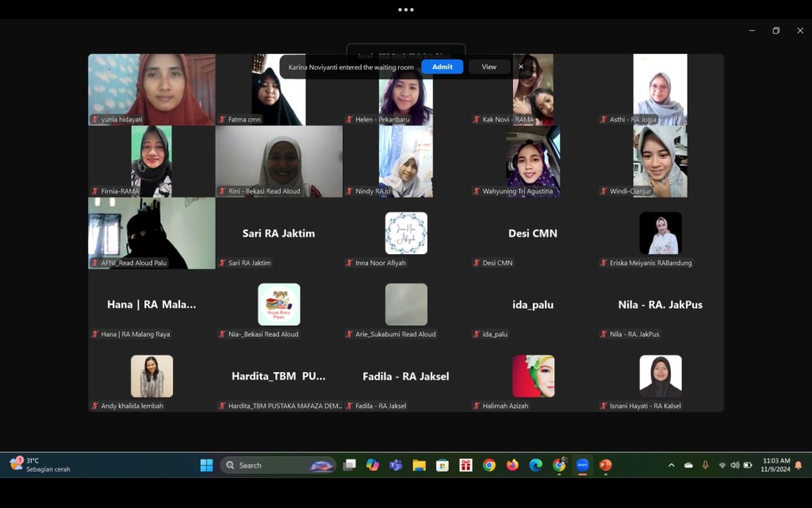Click muted mic icon beside Halimah Azizah
This screenshot has width=812, height=508.
[x=477, y=406]
